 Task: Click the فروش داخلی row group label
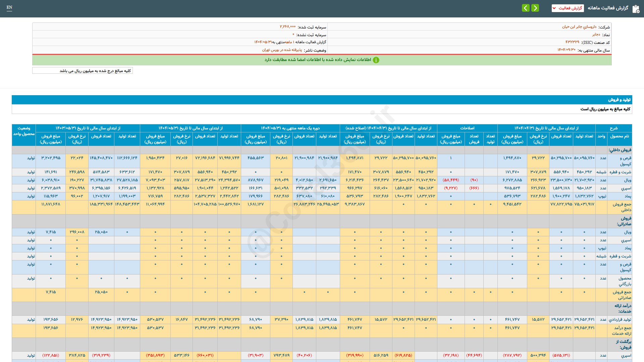[620, 150]
